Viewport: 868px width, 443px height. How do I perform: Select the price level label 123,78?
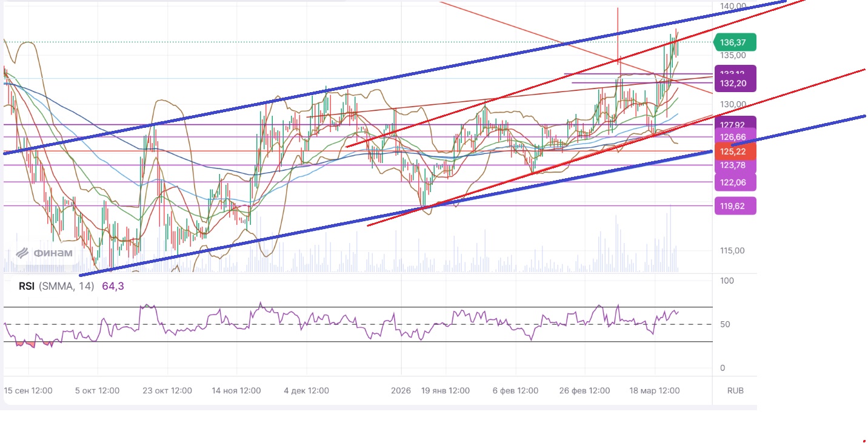(735, 165)
